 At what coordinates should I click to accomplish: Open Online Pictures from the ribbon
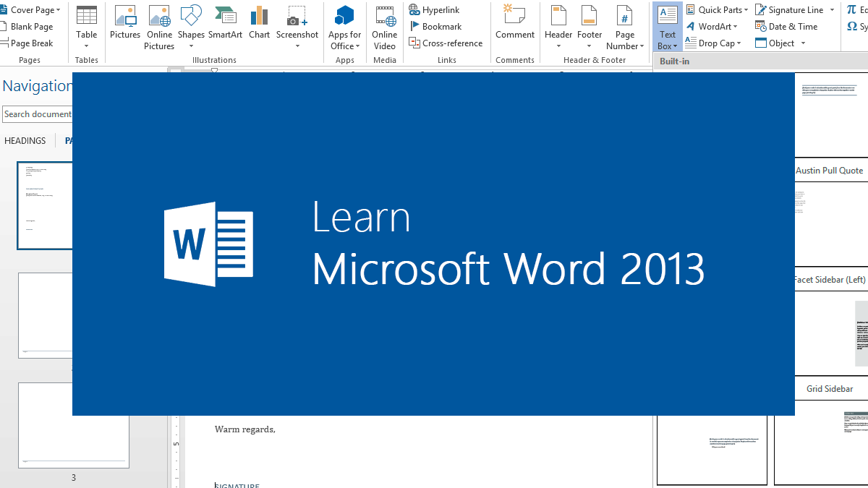coord(159,27)
